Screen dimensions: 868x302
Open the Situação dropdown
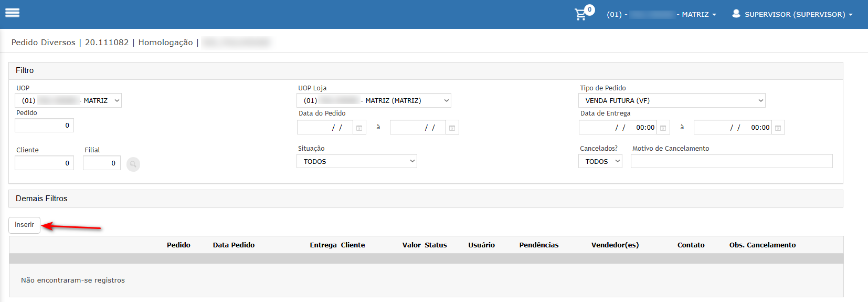click(x=357, y=161)
